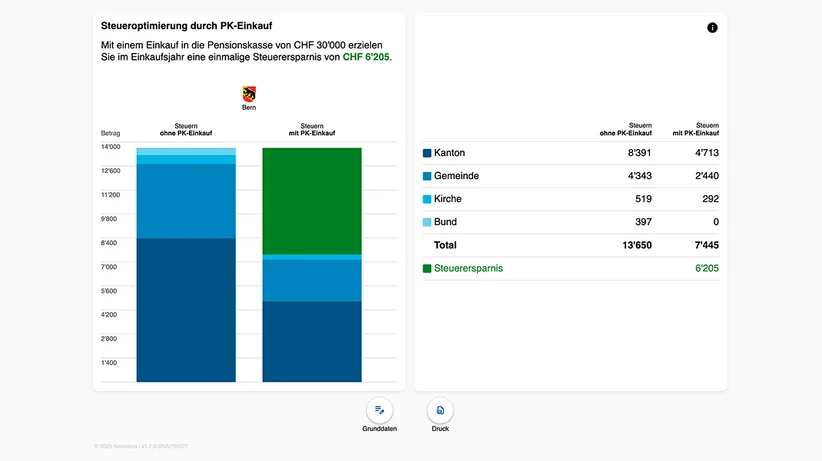Image resolution: width=822 pixels, height=461 pixels.
Task: Click the Kirche legend color square
Action: pyautogui.click(x=427, y=199)
